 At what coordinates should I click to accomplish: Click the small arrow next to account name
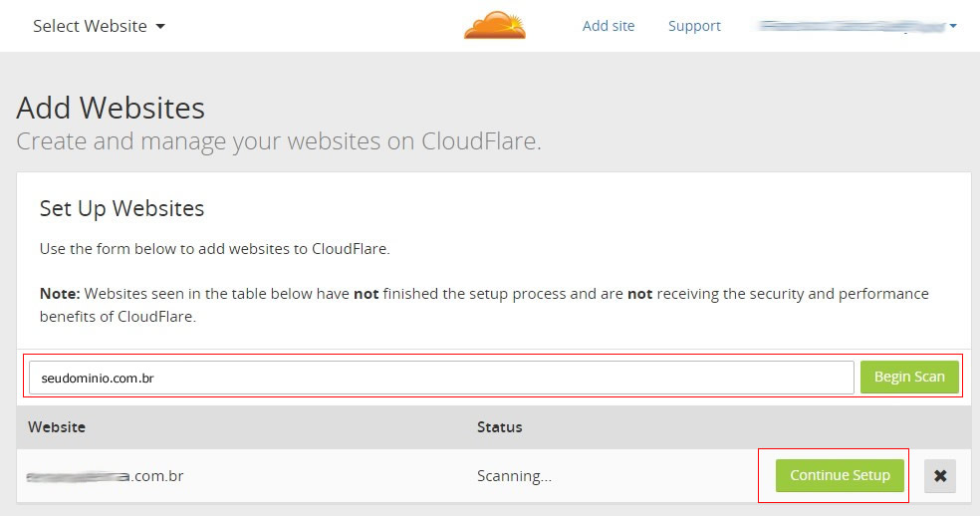pyautogui.click(x=953, y=26)
